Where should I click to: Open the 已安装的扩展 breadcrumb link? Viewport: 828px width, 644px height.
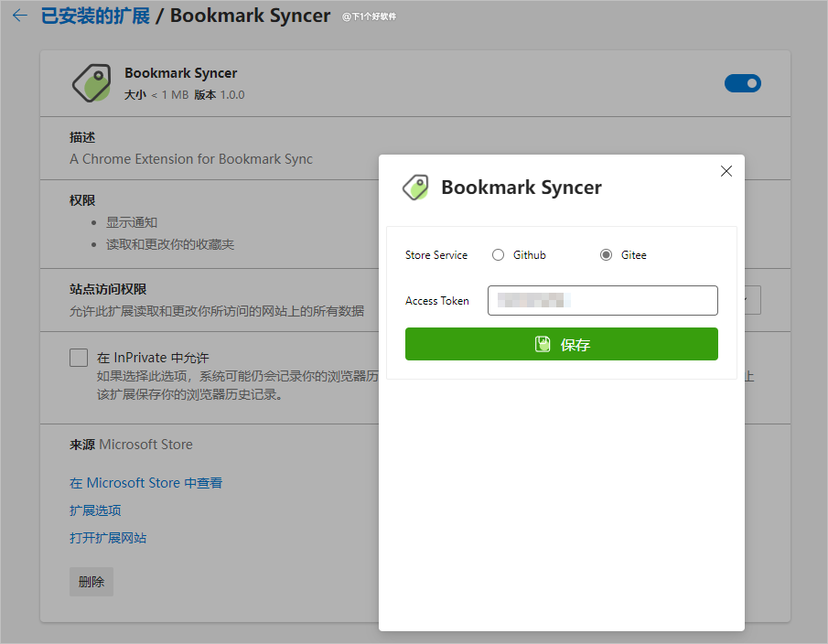tap(95, 16)
